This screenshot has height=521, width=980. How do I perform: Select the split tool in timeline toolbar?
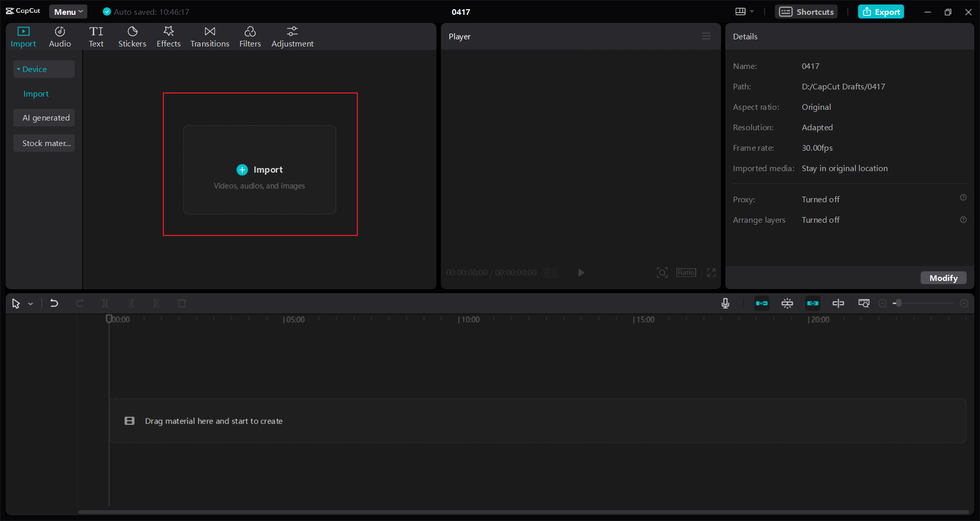click(x=106, y=303)
